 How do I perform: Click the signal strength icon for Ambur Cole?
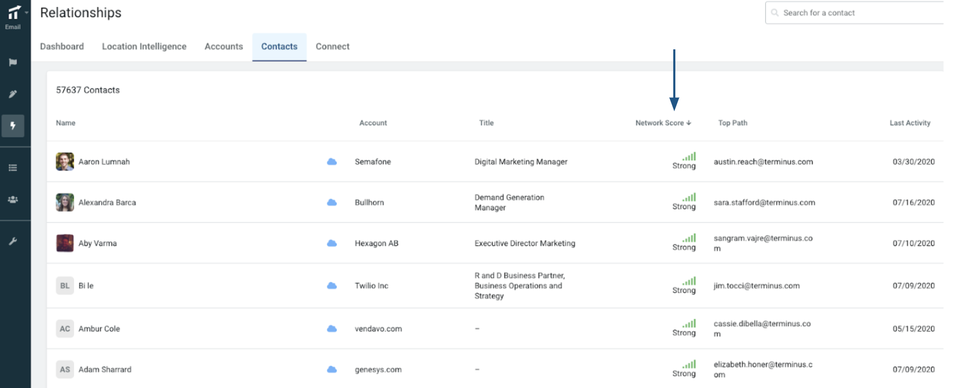coord(689,323)
